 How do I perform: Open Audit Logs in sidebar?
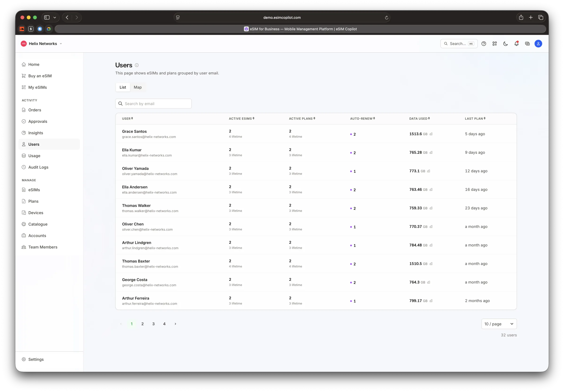coord(49,167)
